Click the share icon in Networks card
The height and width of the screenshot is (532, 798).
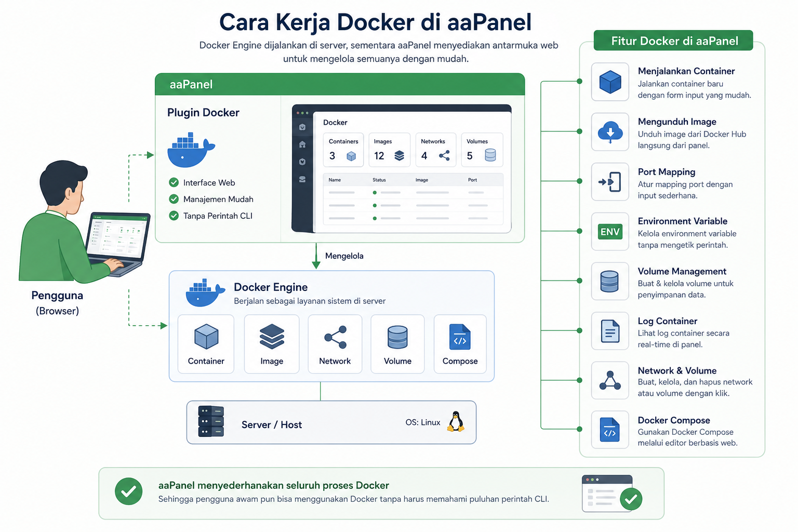pyautogui.click(x=445, y=156)
